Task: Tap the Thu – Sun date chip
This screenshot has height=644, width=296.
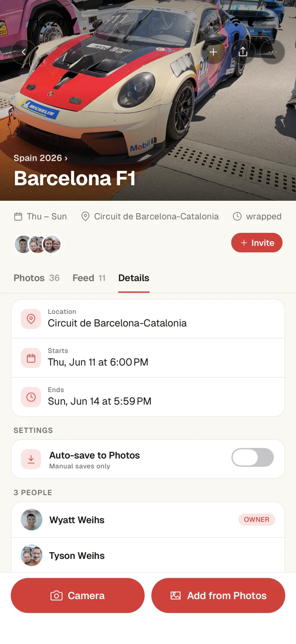Action: pos(40,216)
